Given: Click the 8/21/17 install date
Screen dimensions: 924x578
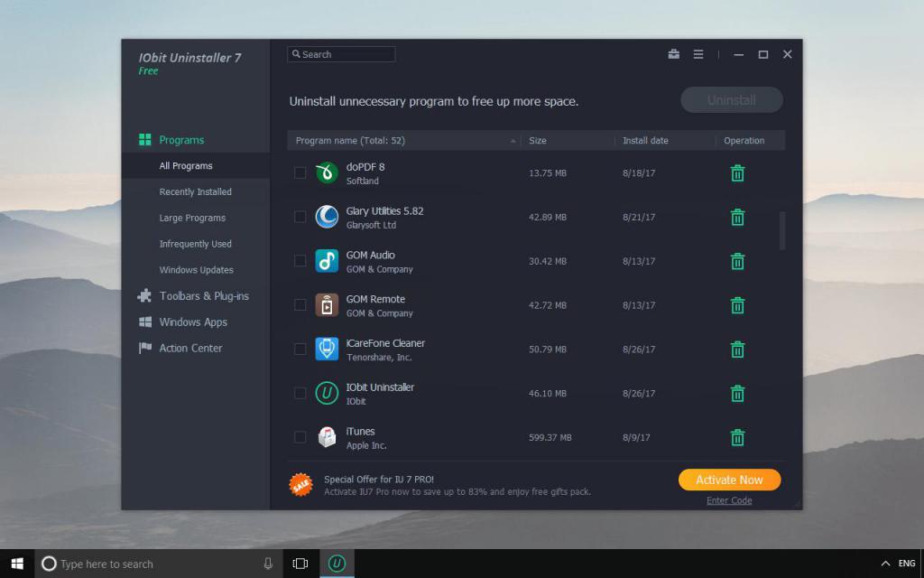Looking at the screenshot, I should pyautogui.click(x=639, y=217).
